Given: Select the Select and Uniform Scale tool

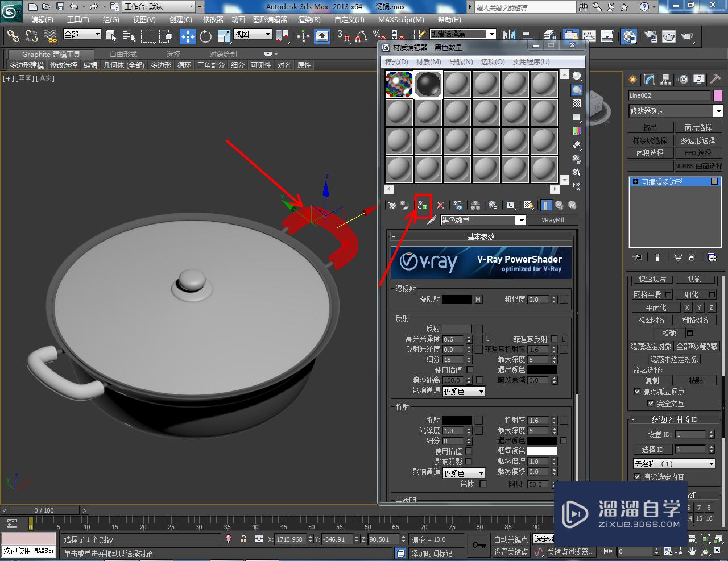Looking at the screenshot, I should (x=224, y=36).
